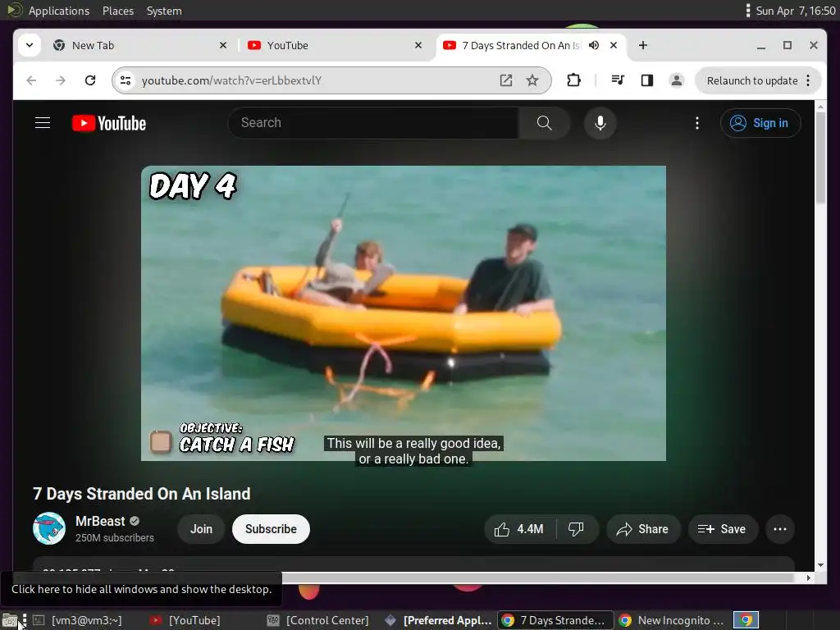Open the Chrome profile avatar icon
Image resolution: width=840 pixels, height=630 pixels.
[677, 80]
